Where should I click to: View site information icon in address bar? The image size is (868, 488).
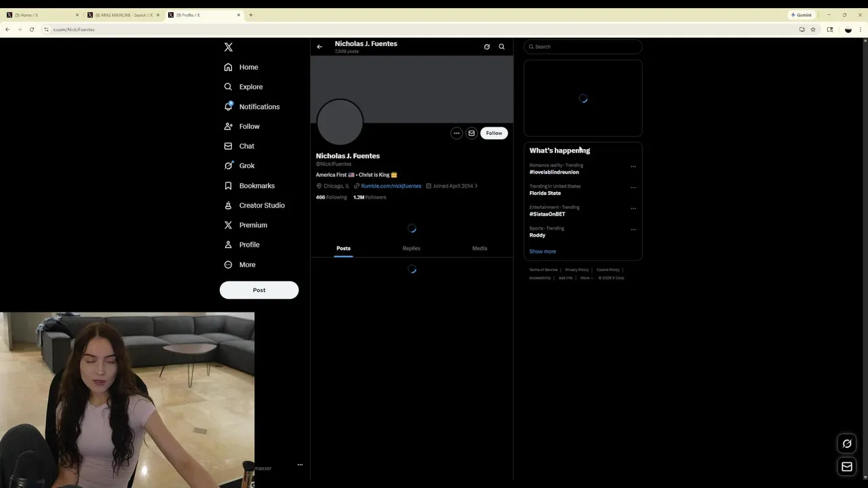click(x=46, y=29)
